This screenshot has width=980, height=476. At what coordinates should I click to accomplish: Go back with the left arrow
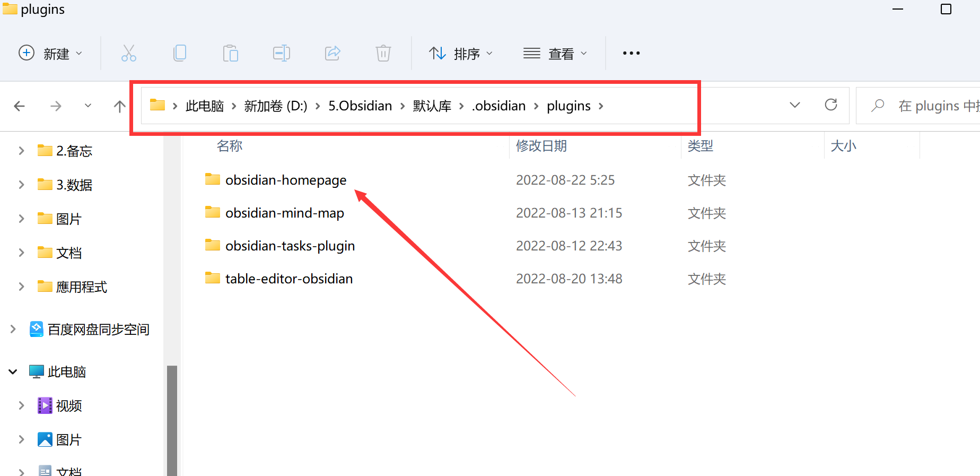[x=20, y=106]
